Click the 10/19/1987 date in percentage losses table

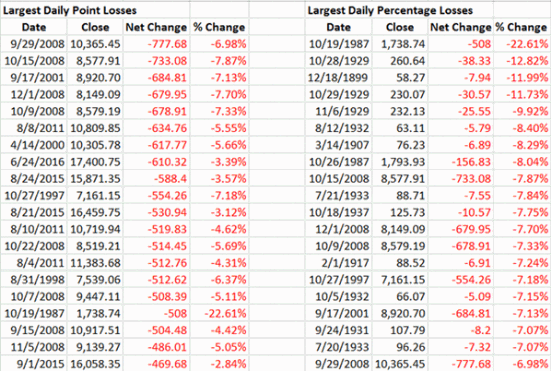tap(338, 44)
